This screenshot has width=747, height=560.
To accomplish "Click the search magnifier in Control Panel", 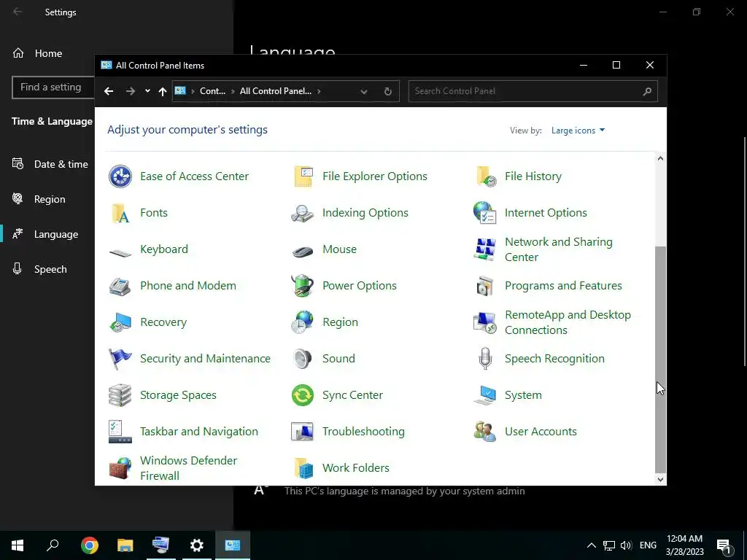I will [646, 91].
